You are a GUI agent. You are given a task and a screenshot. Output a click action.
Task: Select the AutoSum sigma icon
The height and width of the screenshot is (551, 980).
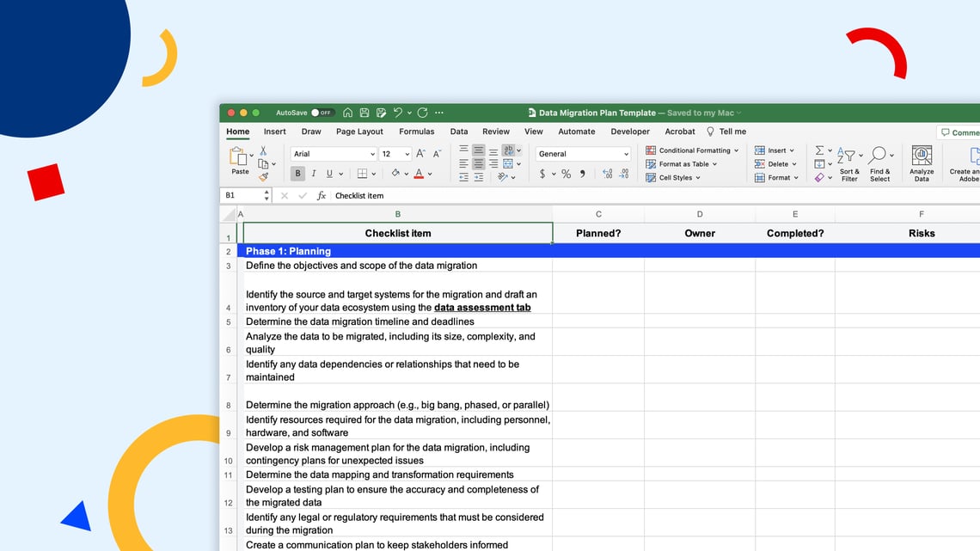[x=818, y=150]
